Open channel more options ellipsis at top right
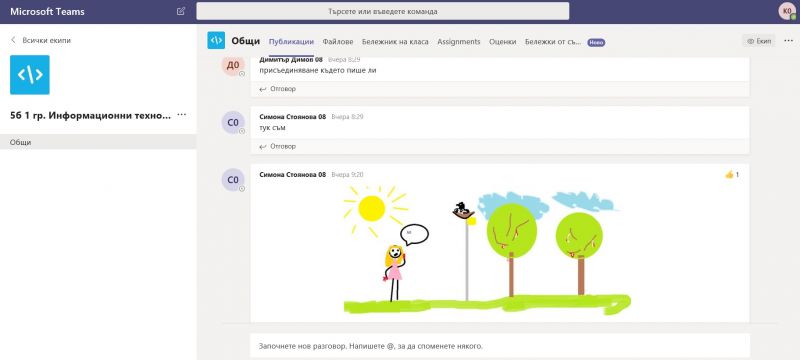800x360 pixels. [789, 41]
